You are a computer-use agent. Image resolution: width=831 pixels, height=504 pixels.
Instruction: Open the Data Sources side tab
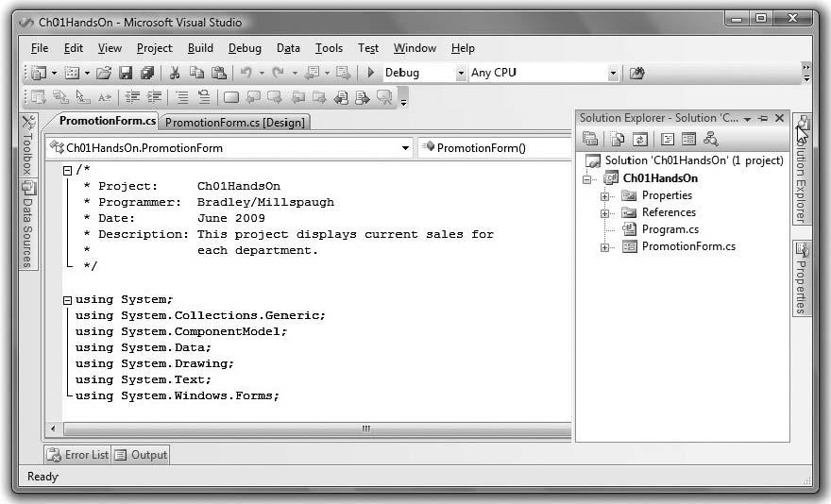click(x=28, y=225)
